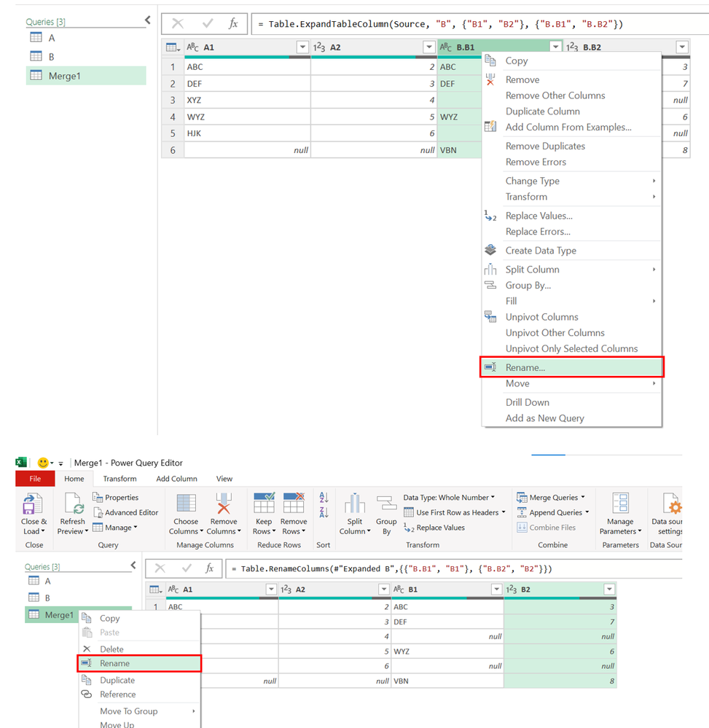Viewport: 709px width, 728px height.
Task: Click the Split Column ribbon icon
Action: coord(354,505)
